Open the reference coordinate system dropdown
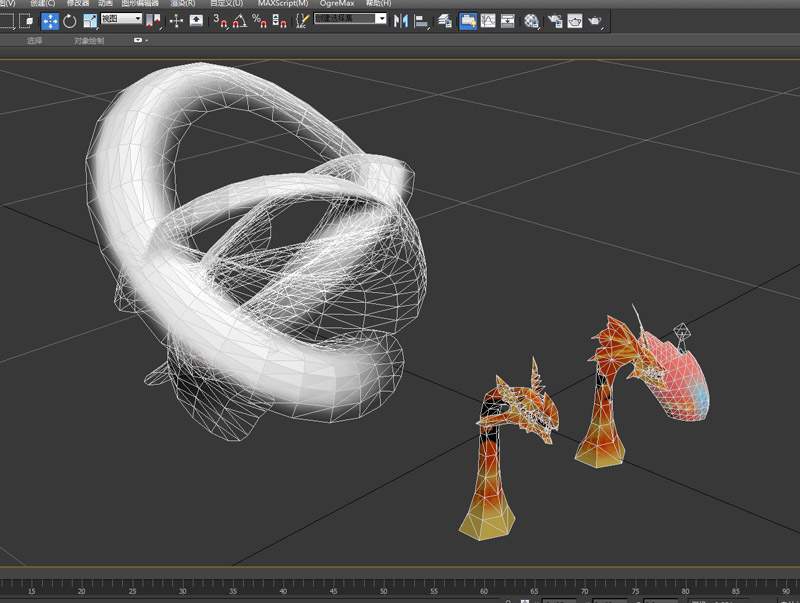The height and width of the screenshot is (603, 800). (121, 19)
